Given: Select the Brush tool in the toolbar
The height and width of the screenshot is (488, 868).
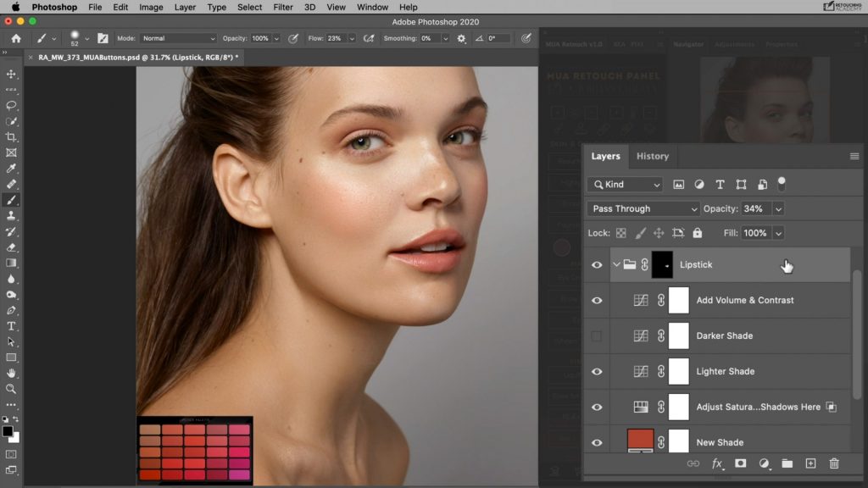Looking at the screenshot, I should coord(11,200).
